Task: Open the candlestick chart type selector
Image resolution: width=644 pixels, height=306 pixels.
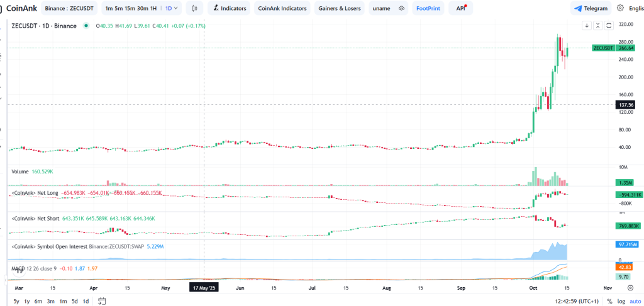Action: 194,8
